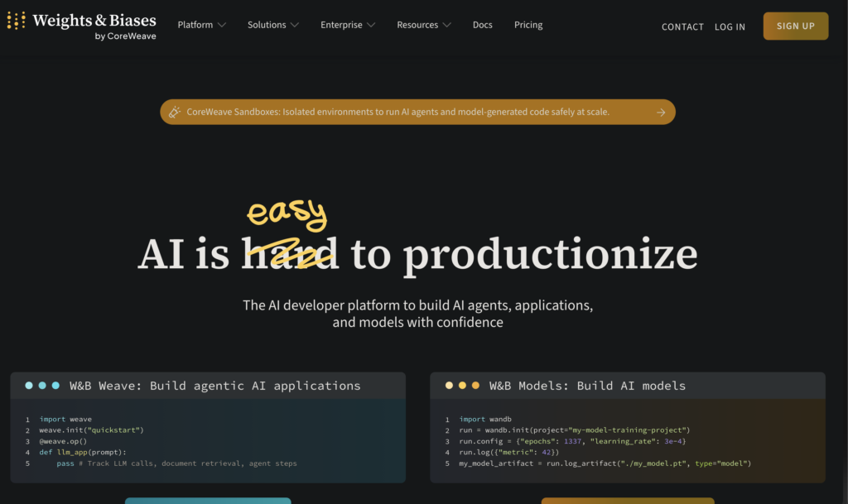Viewport: 848px width, 504px height.
Task: Open the CoreWeave Sandboxes announcement banner
Action: [417, 112]
